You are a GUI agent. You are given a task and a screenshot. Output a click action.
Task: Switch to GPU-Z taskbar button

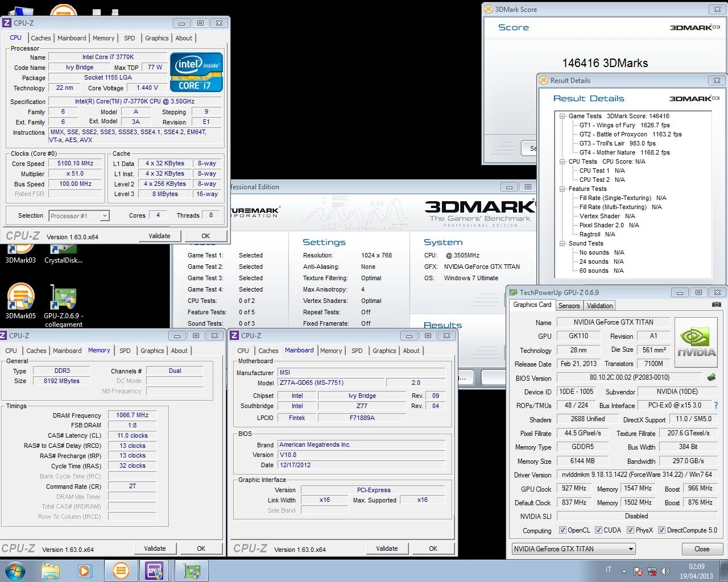click(192, 571)
